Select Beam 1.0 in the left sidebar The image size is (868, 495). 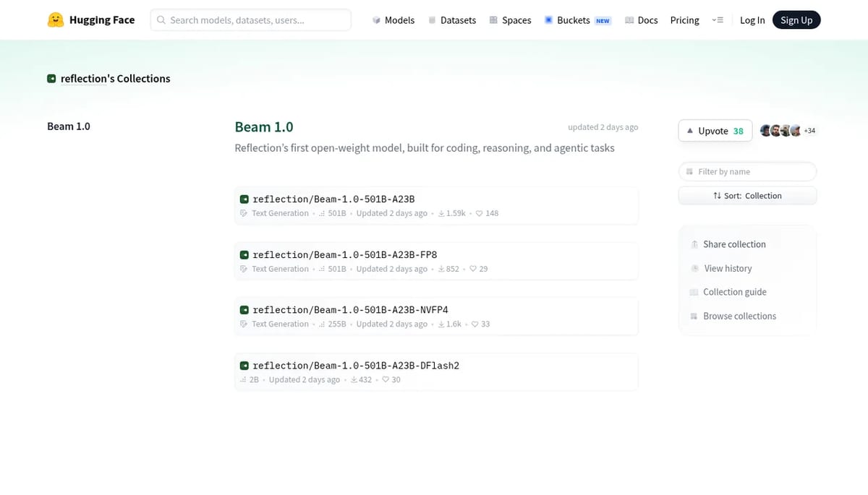[69, 126]
